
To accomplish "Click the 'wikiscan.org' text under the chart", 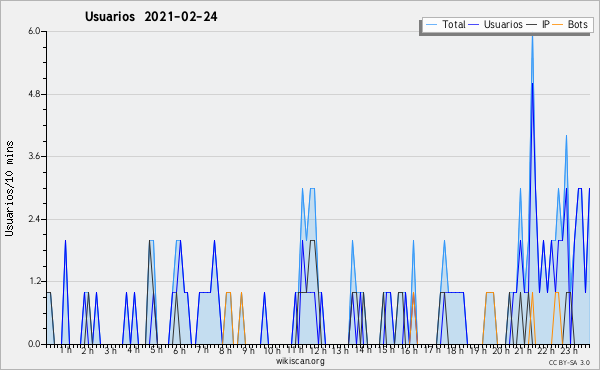I will 300,361.
